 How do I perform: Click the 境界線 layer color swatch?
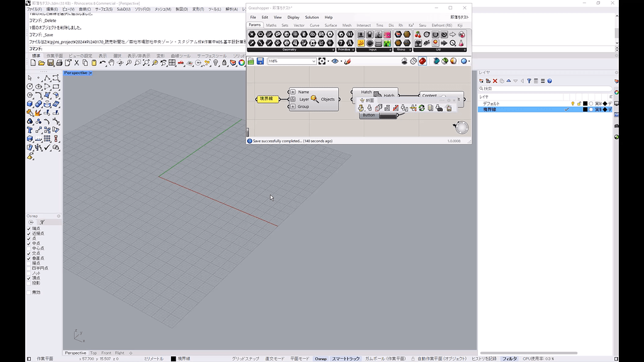point(585,109)
